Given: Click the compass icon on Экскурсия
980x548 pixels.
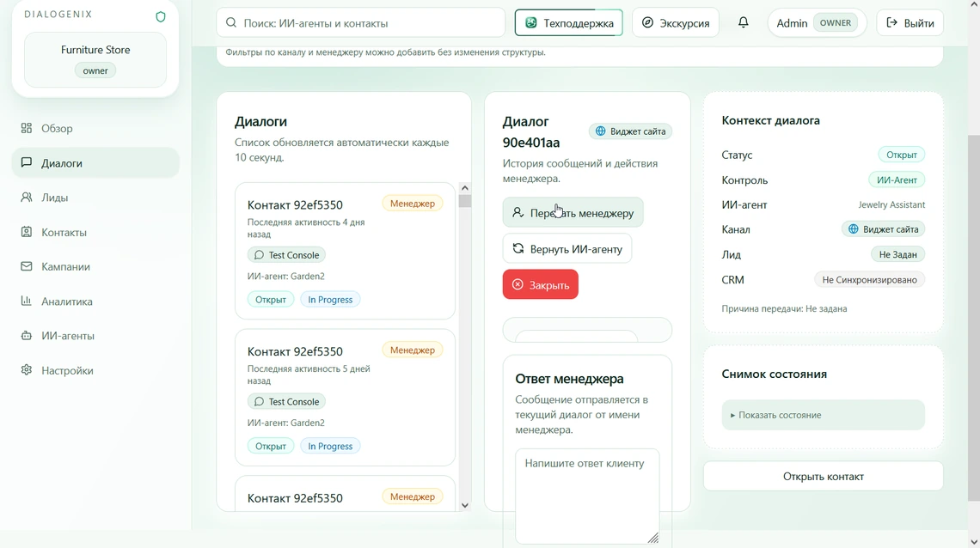Looking at the screenshot, I should 647,22.
